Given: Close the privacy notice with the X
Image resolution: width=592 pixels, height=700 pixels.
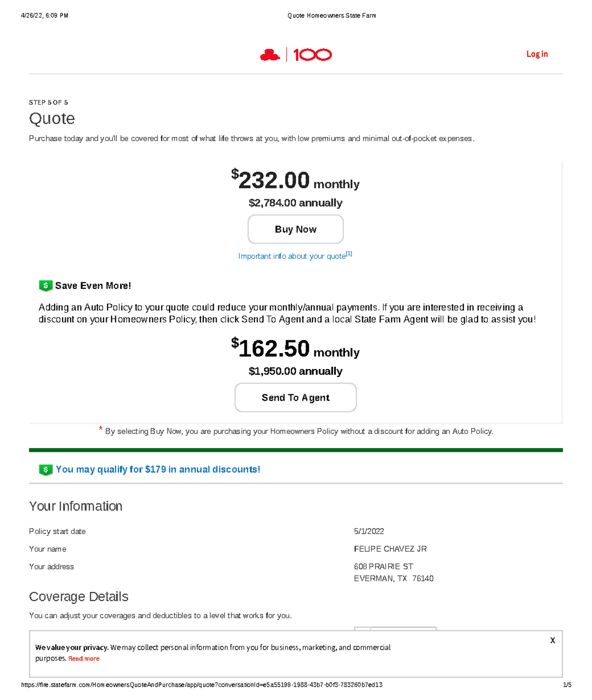Looking at the screenshot, I should (x=553, y=640).
